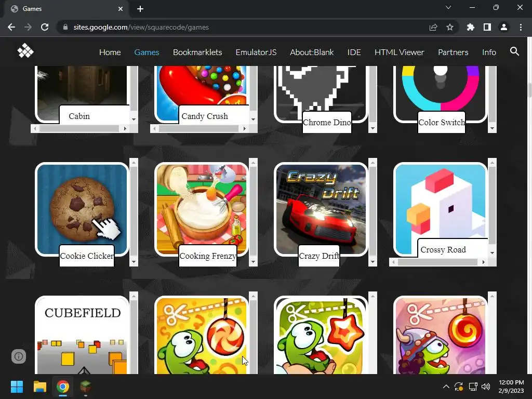Click Cabin frame's right scroll arrow
This screenshot has width=532, height=399.
(x=125, y=129)
